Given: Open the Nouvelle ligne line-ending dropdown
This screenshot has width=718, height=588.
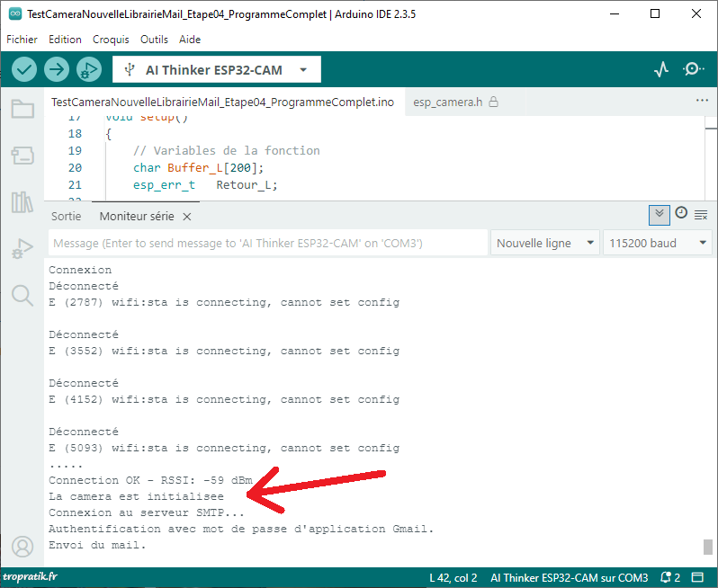Looking at the screenshot, I should click(x=545, y=243).
